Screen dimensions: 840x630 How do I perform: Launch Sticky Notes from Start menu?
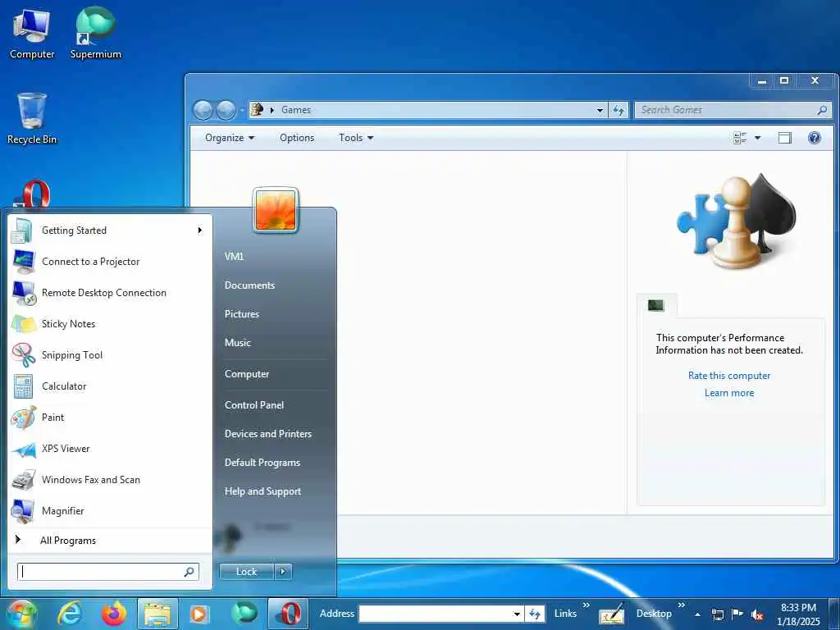coord(110,323)
